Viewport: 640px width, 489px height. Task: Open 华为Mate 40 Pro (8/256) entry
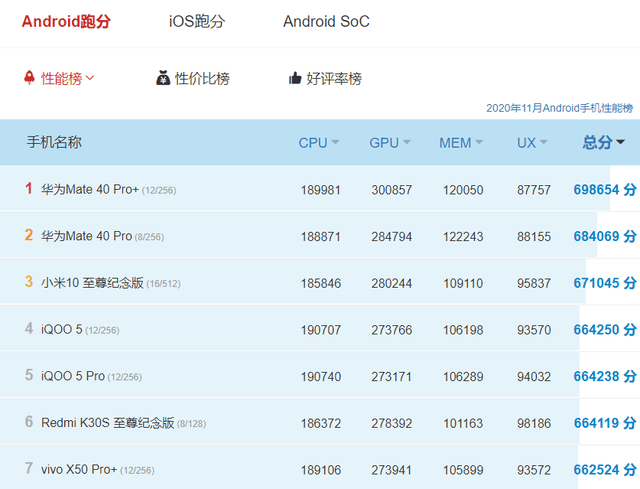tap(86, 236)
